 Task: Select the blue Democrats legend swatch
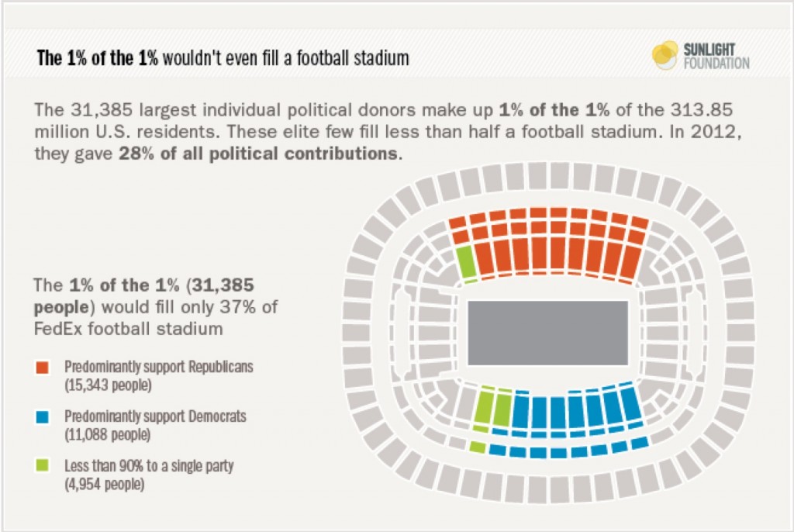[43, 417]
